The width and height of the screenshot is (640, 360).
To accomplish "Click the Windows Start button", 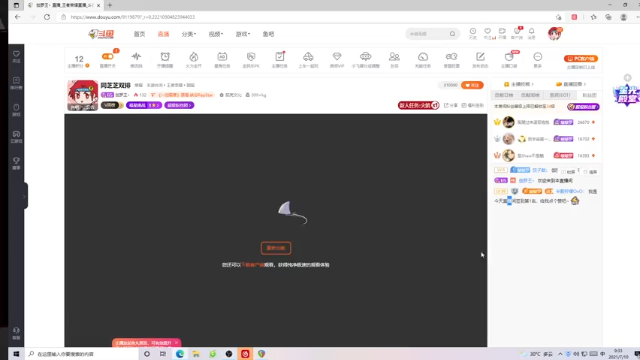I will 16,354.
